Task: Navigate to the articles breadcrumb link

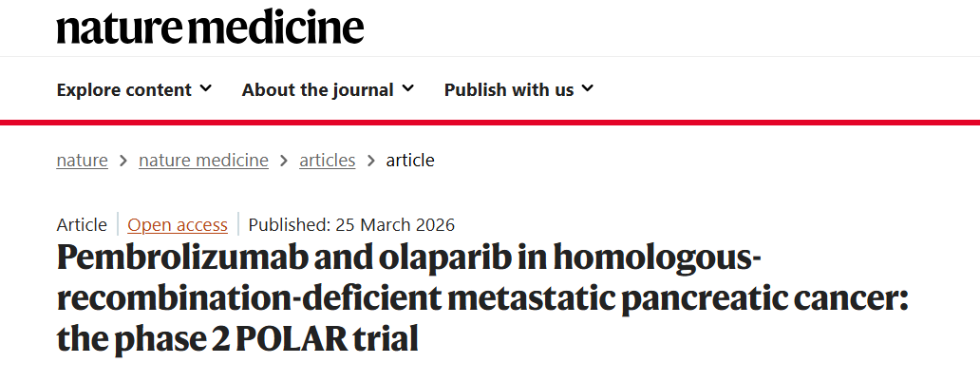Action: 327,161
